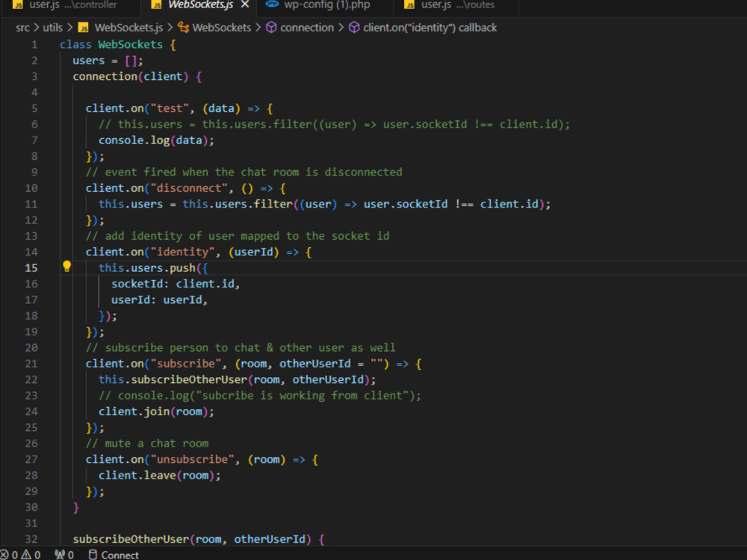Click 'this.subscribeOtherUser(room, otherUserId);' call
This screenshot has height=560, width=747.
click(238, 380)
